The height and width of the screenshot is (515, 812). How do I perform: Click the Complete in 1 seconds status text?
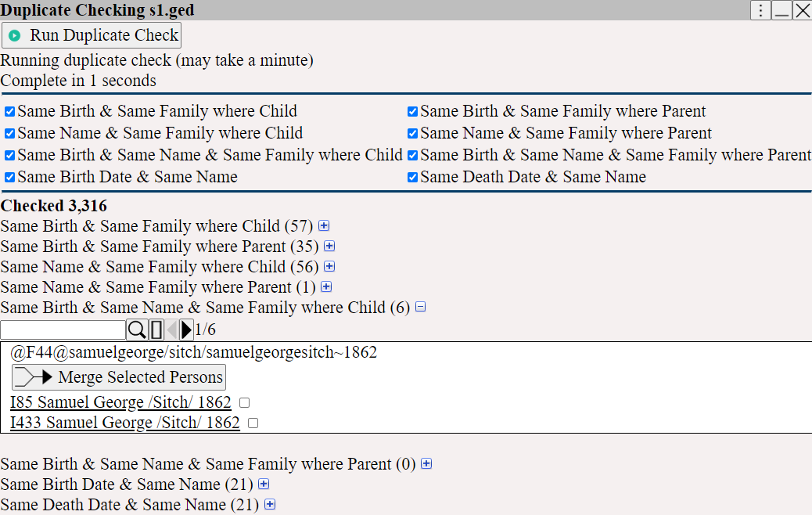coord(78,81)
